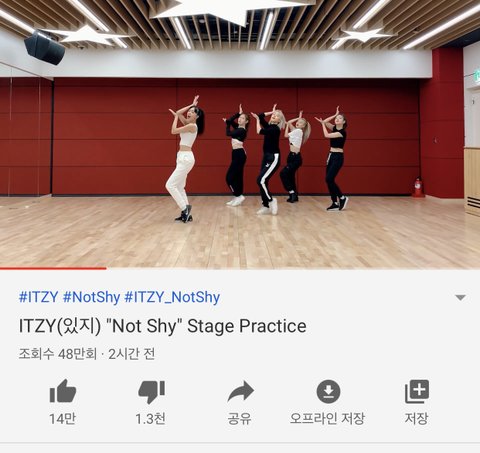Expand the video description arrow
The width and height of the screenshot is (480, 453).
tap(460, 298)
